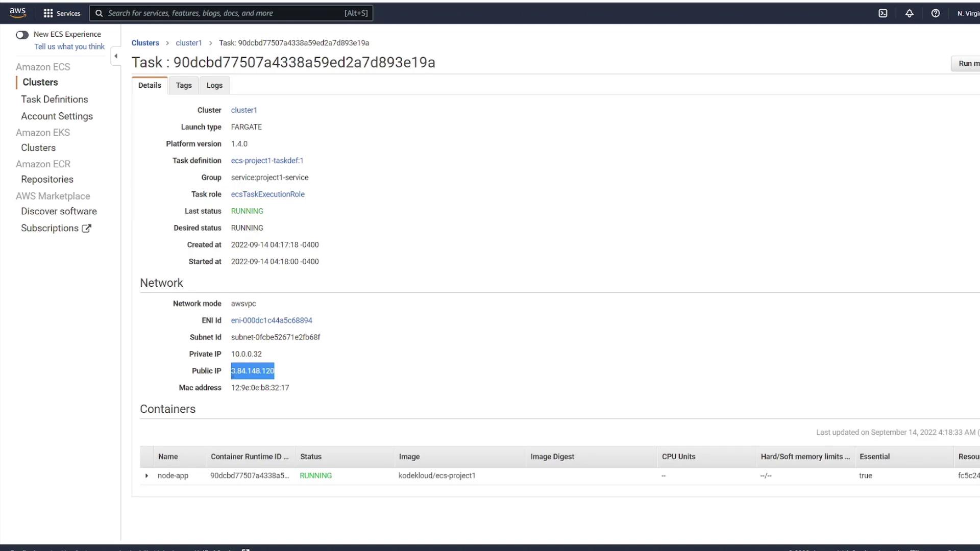Expand the node-app container row
Screen dimensions: 980x551
pyautogui.click(x=146, y=475)
